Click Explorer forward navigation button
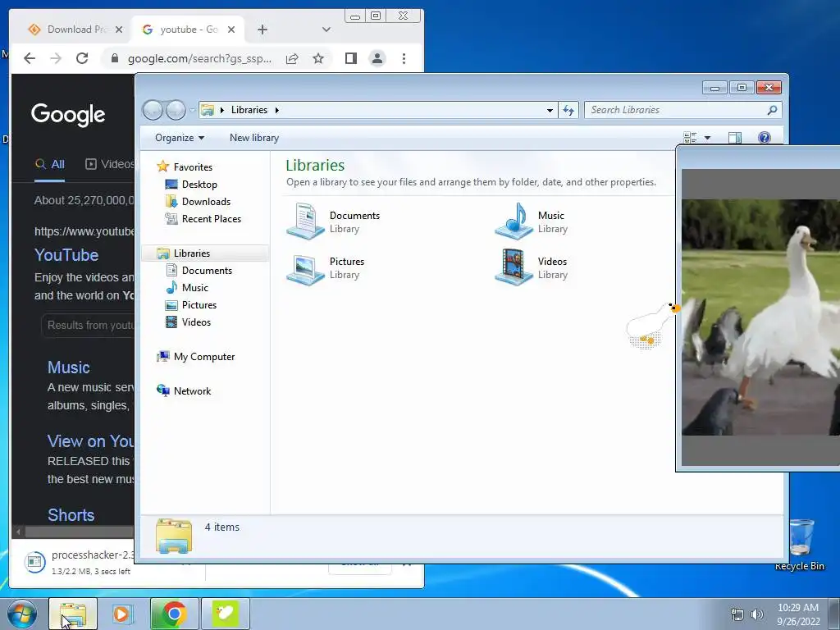 click(x=176, y=110)
